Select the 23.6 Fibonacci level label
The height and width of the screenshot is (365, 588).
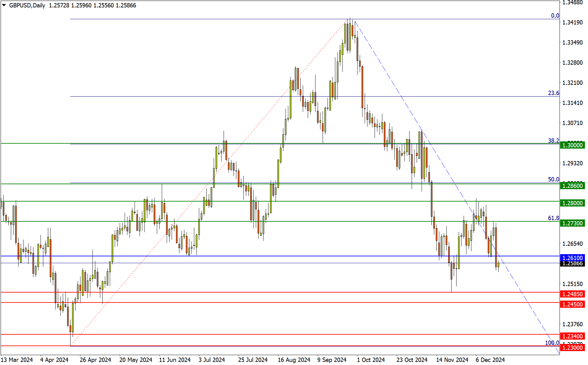click(x=553, y=93)
